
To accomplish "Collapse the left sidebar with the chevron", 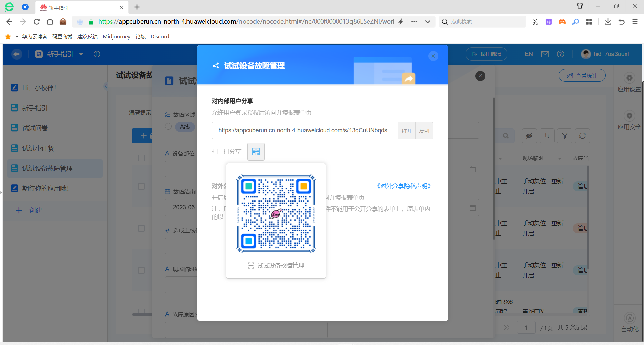I will (106, 86).
